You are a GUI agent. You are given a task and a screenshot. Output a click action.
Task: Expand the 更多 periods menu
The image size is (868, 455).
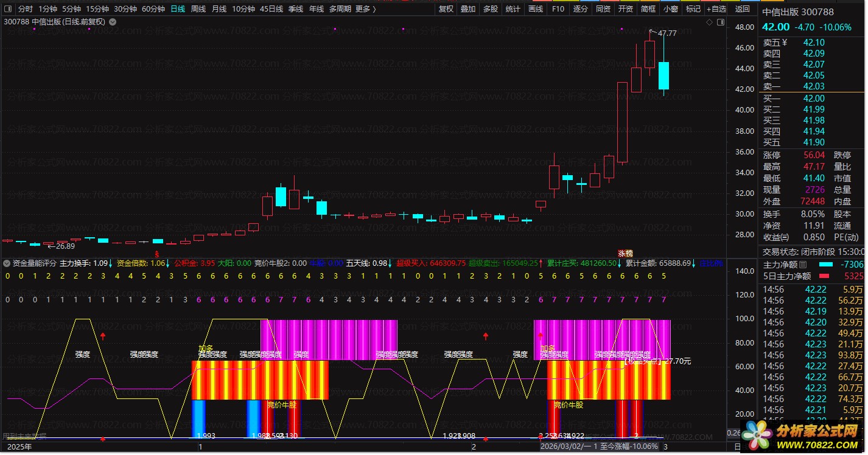pos(365,9)
